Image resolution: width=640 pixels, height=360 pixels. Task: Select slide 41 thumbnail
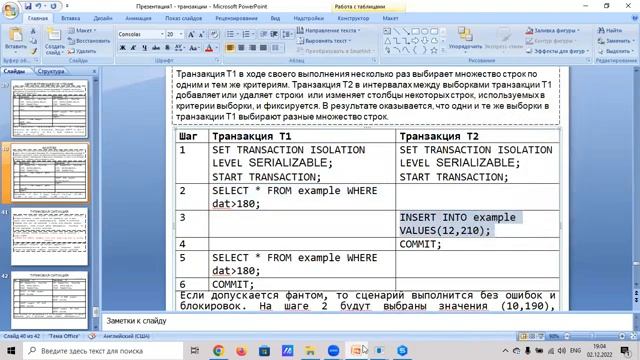click(49, 236)
